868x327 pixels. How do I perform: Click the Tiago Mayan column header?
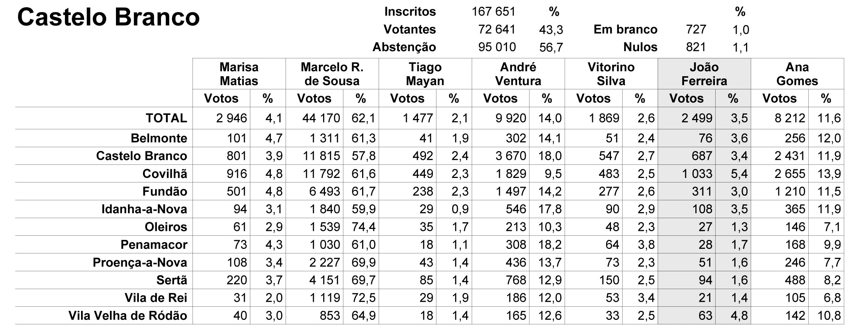coord(425,74)
